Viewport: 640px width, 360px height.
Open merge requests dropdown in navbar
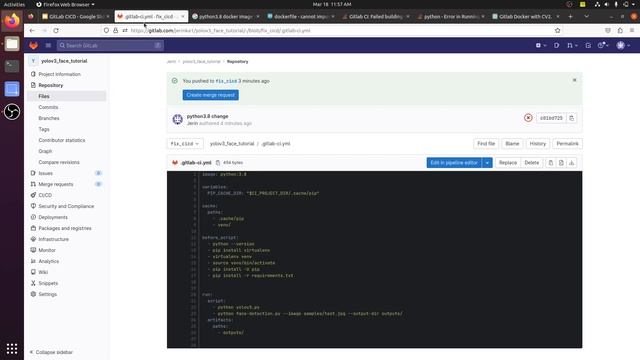click(572, 45)
